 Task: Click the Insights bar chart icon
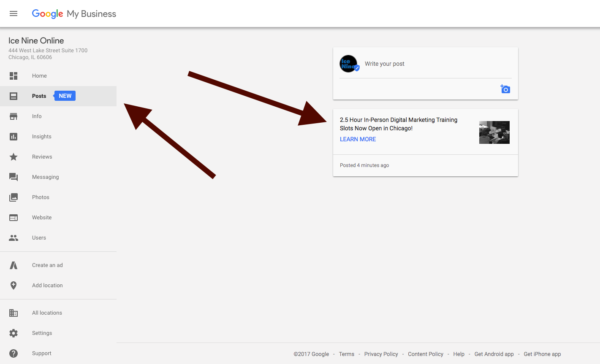pos(14,137)
